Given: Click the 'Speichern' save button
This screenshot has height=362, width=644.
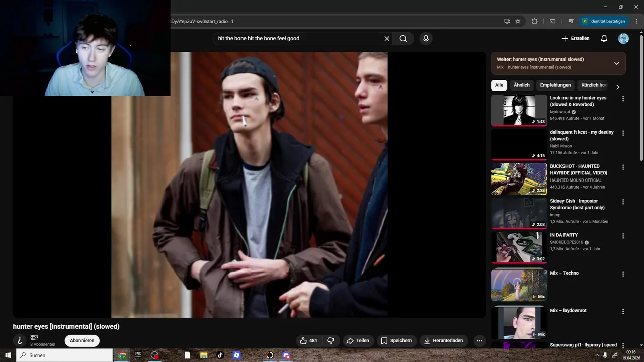Looking at the screenshot, I should [396, 341].
